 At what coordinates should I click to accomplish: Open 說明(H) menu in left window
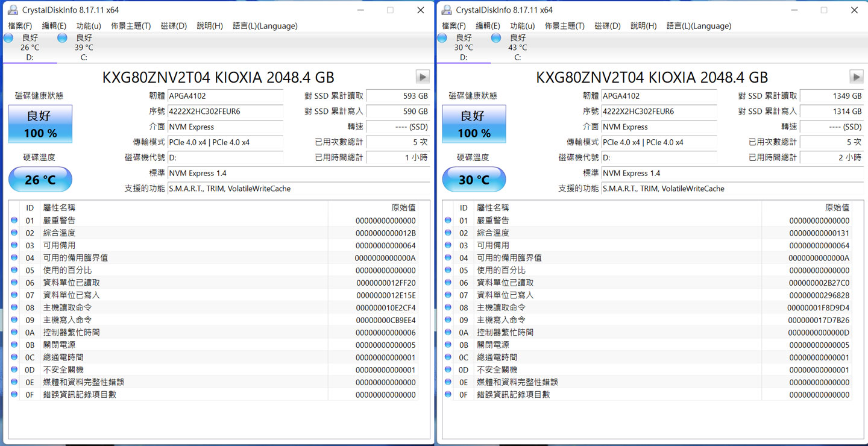coord(210,26)
